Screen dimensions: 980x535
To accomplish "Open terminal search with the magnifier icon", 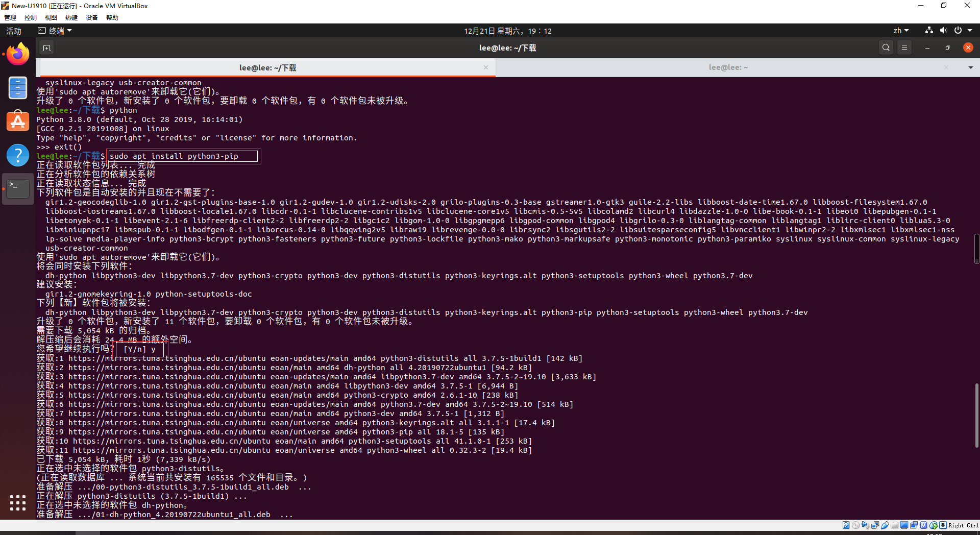I will tap(886, 47).
